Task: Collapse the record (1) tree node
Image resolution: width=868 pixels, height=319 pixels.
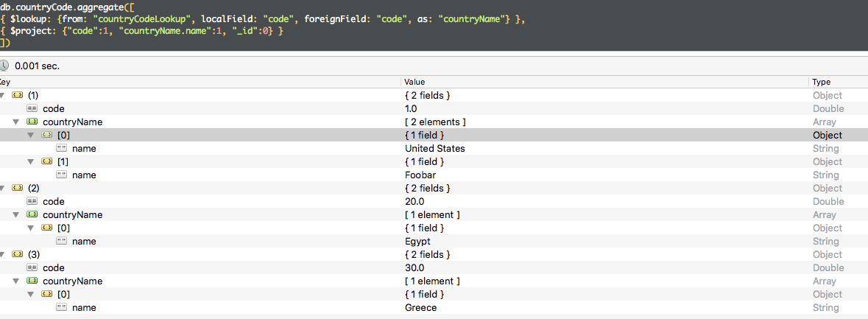Action: tap(3, 96)
